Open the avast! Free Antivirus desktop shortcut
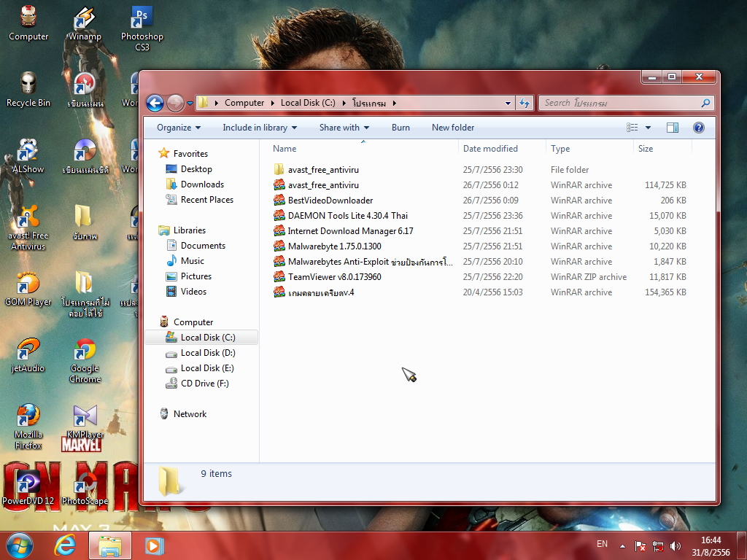Screen dimensions: 747x560 click(x=28, y=227)
